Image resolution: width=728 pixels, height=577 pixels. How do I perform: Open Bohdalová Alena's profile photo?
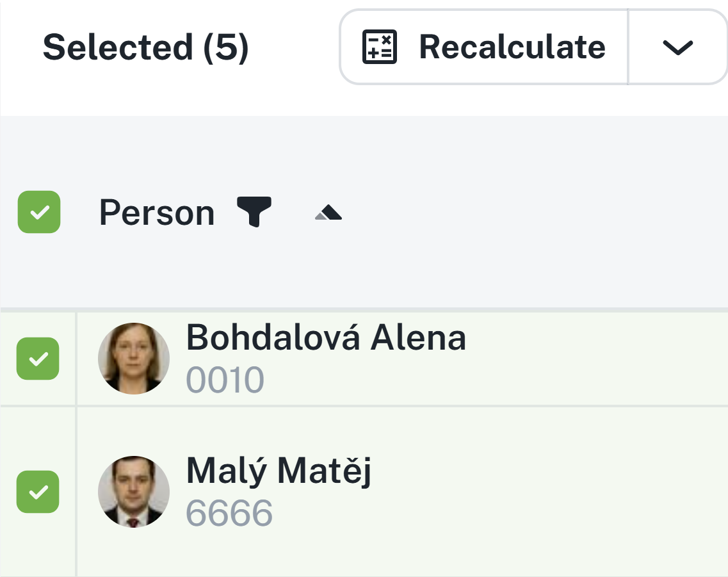point(134,358)
